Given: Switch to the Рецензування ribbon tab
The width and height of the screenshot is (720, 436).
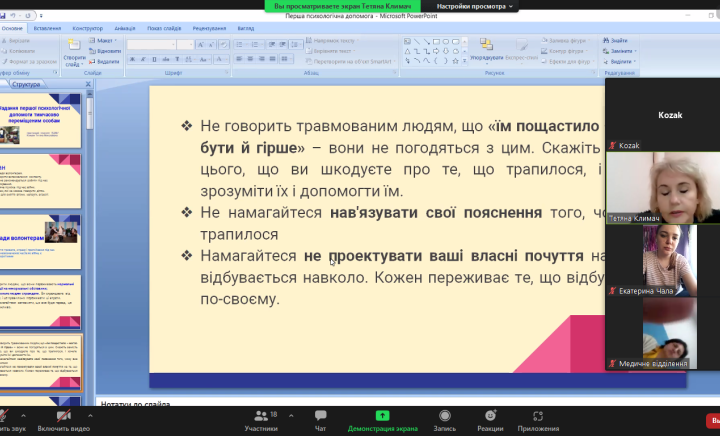Looking at the screenshot, I should (209, 28).
